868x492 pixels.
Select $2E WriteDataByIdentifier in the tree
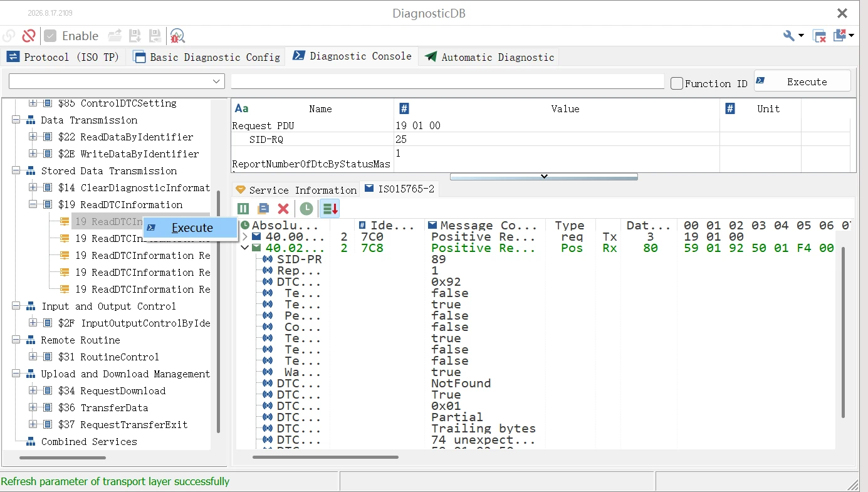(x=128, y=154)
